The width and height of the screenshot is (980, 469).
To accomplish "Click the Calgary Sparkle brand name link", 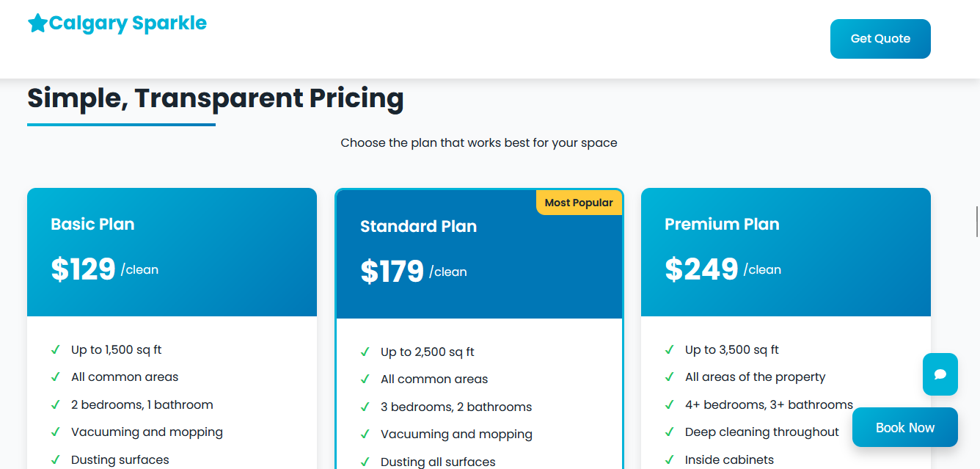I will 128,23.
